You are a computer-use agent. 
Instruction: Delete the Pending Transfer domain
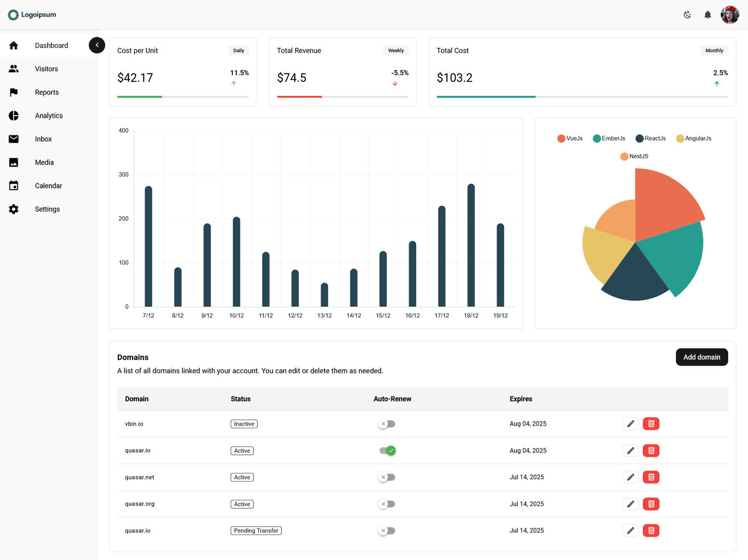point(651,530)
